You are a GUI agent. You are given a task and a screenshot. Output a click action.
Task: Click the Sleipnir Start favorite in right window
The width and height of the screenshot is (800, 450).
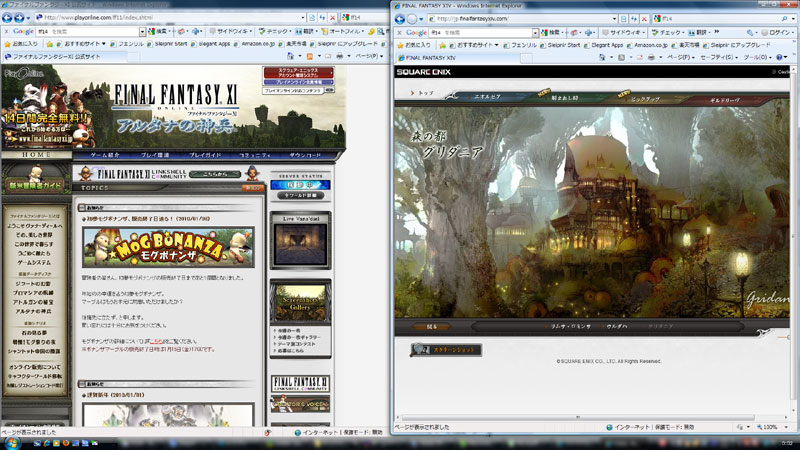pos(560,45)
